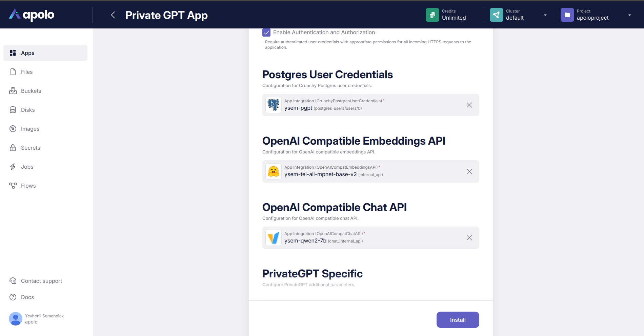
Task: Click the green Credits coins icon
Action: (x=432, y=15)
